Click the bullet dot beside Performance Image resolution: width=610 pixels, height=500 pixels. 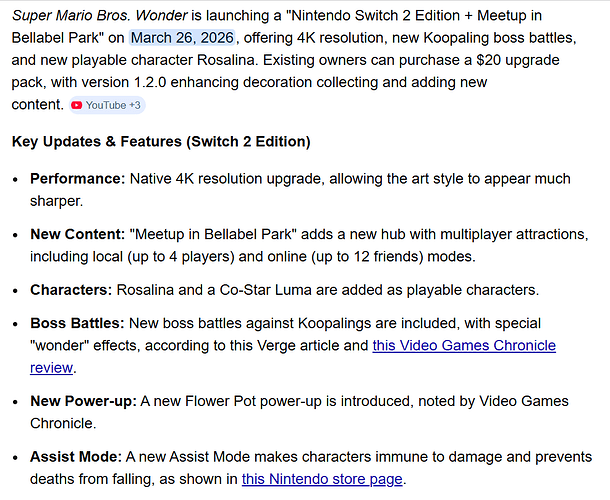(17, 179)
